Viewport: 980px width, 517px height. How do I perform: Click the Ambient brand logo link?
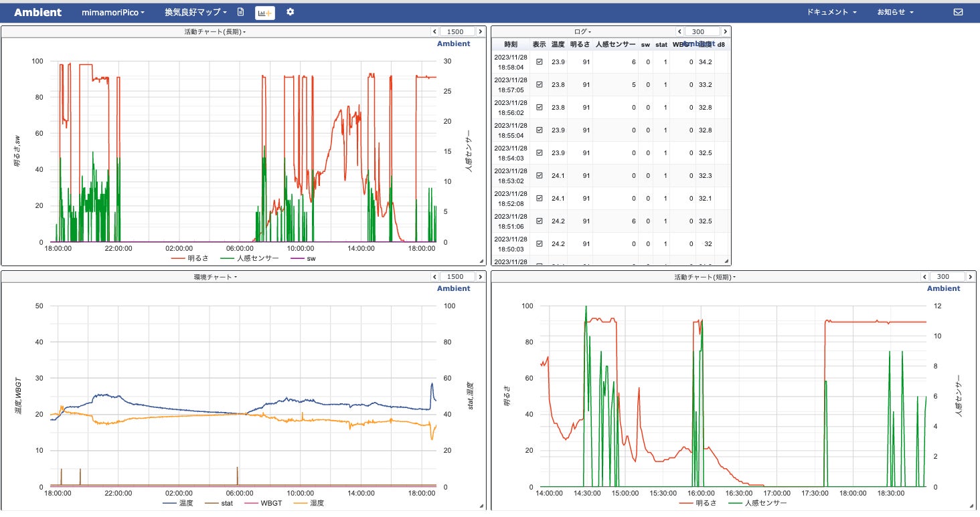coord(38,12)
